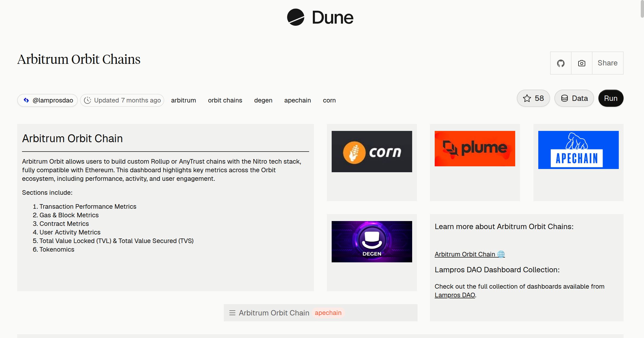
Task: Select the corn tag
Action: point(329,100)
